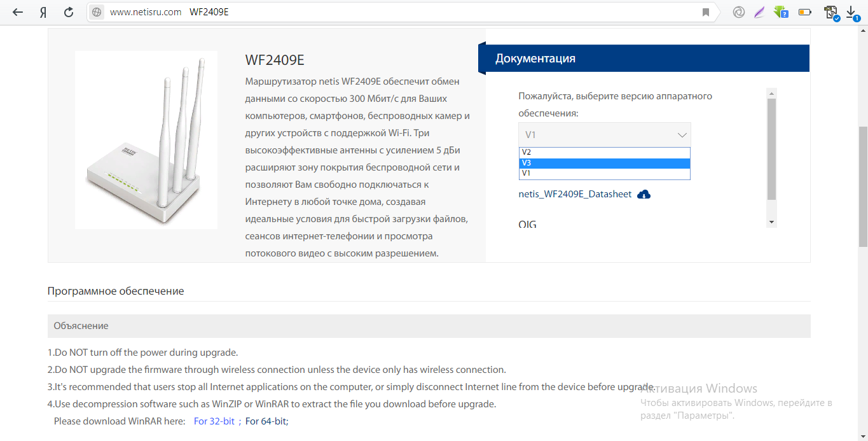Click the battery saver icon
Image resolution: width=868 pixels, height=441 pixels.
click(x=805, y=12)
